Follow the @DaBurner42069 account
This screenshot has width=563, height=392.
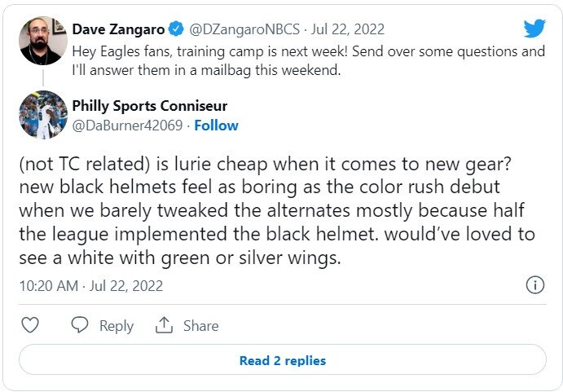click(217, 126)
